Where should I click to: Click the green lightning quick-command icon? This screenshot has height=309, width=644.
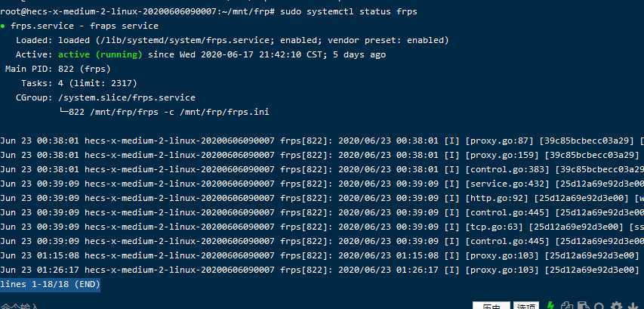tap(551, 306)
